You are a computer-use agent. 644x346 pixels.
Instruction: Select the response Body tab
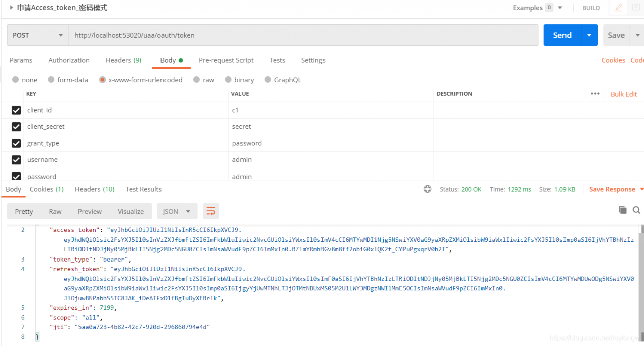click(x=13, y=189)
